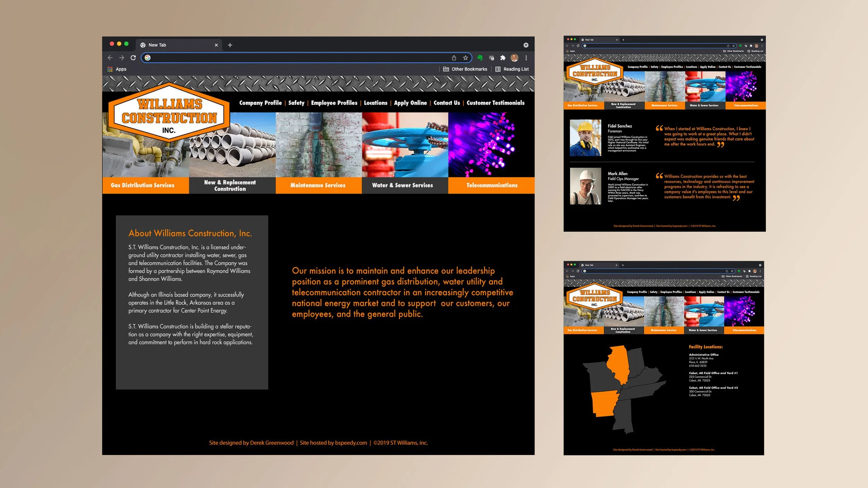Bookmark page with star icon
The height and width of the screenshot is (488, 868).
pos(465,58)
